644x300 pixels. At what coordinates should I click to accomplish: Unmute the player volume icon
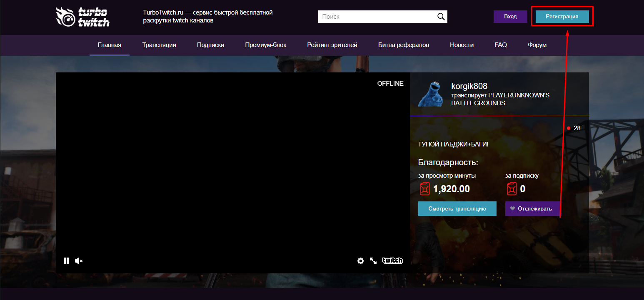click(x=79, y=261)
